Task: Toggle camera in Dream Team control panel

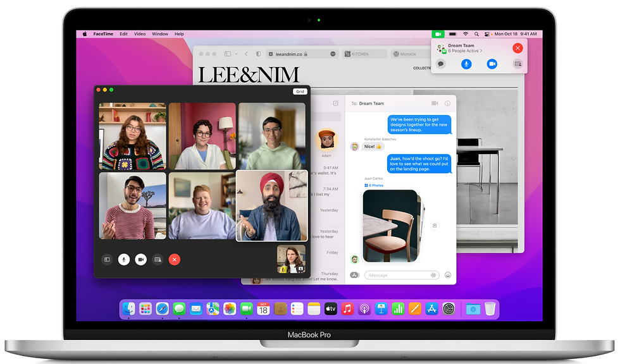Action: (492, 64)
